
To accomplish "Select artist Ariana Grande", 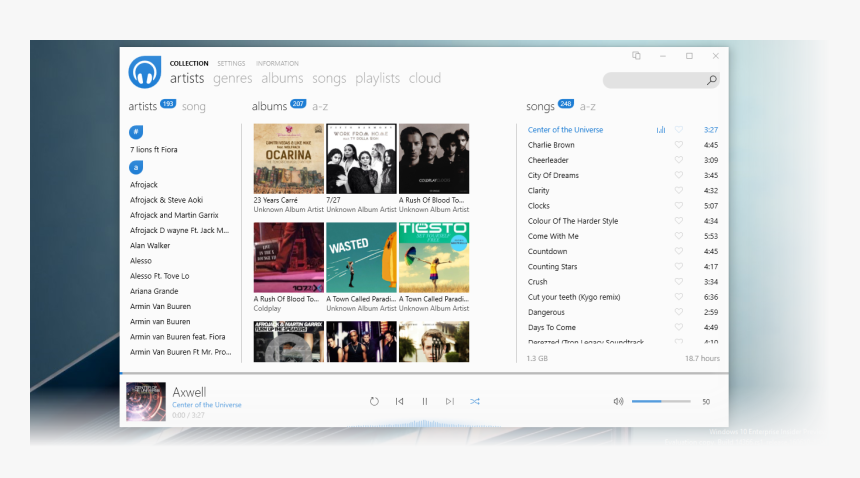I will coord(154,291).
